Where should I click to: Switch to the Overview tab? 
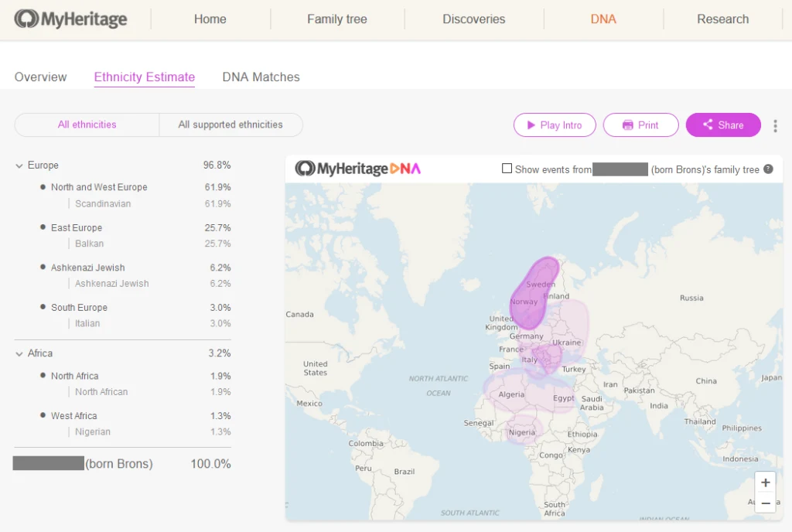(x=40, y=77)
